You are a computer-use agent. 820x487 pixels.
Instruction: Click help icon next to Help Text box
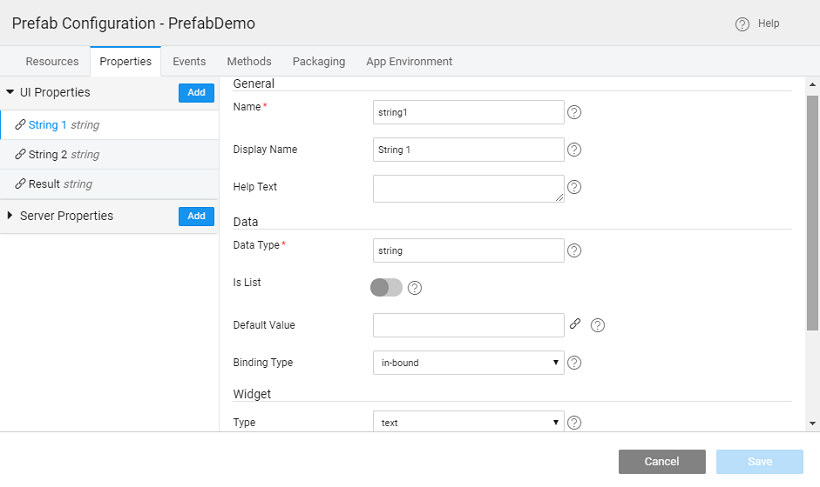(574, 187)
